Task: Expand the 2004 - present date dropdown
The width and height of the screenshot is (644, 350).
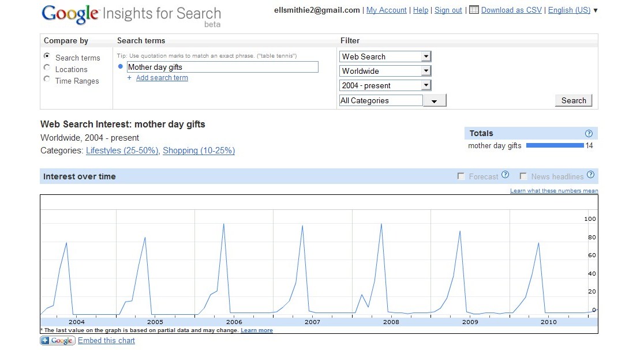Action: pos(426,85)
